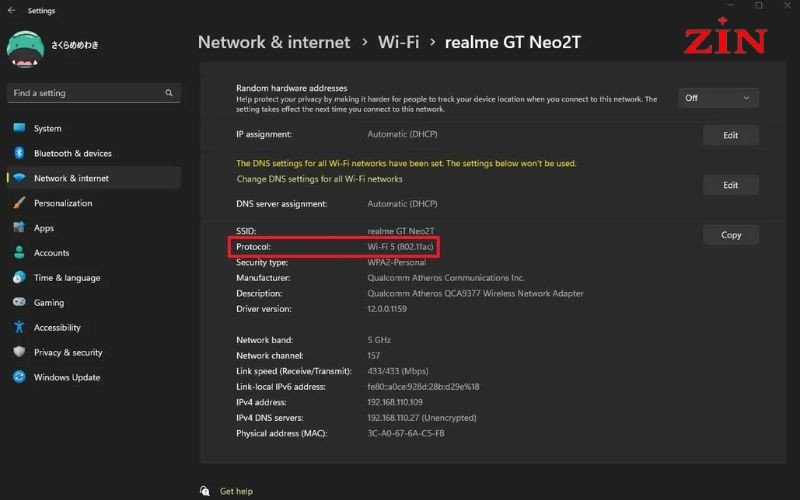Edit the IP assignment setting

pos(730,135)
